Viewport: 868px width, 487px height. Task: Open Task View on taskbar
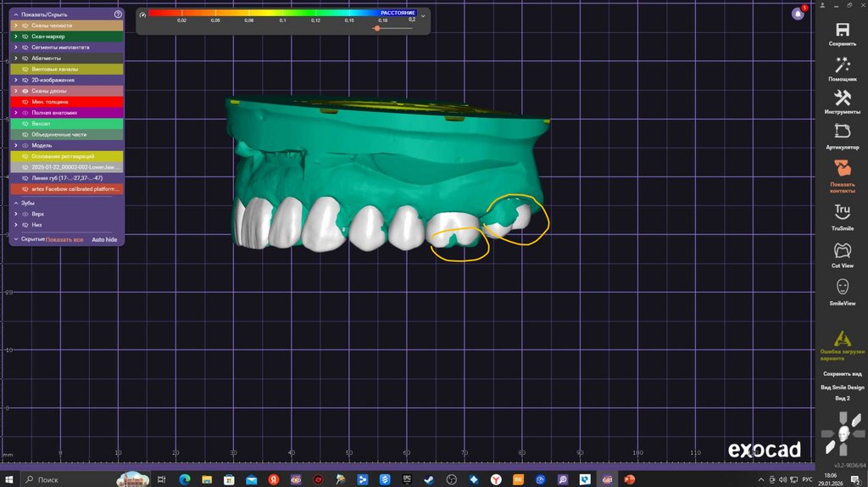162,479
